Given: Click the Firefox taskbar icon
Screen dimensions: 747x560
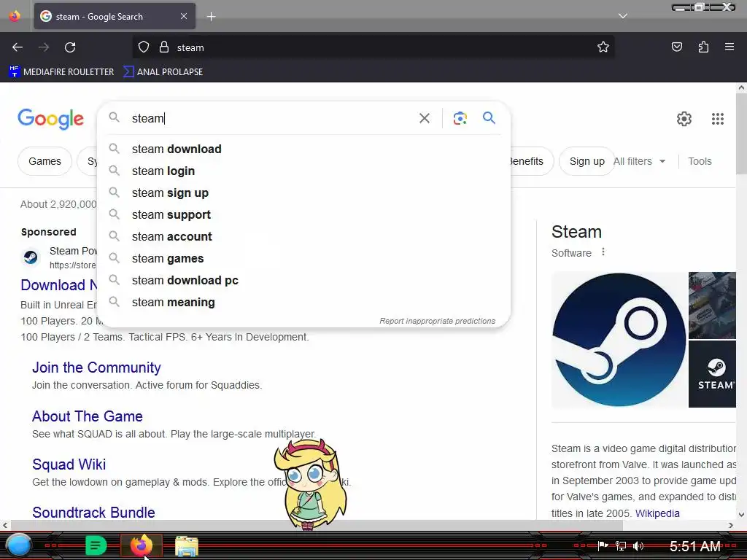Looking at the screenshot, I should [x=141, y=545].
